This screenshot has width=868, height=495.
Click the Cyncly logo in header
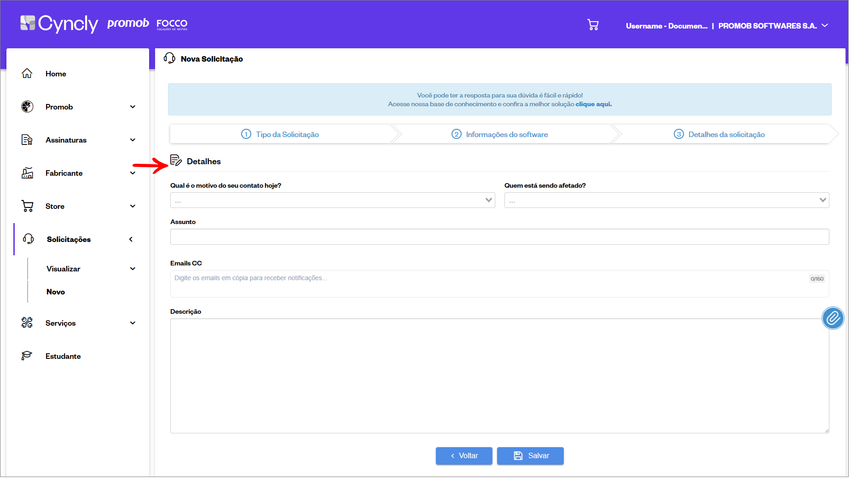(59, 23)
